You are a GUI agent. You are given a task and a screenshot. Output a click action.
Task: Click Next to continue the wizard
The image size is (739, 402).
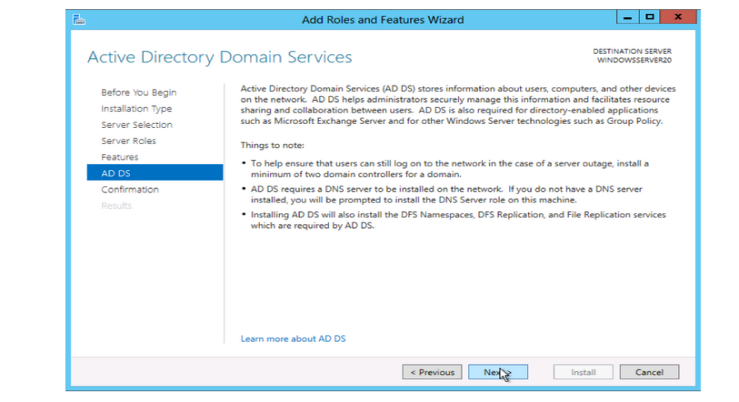click(497, 372)
